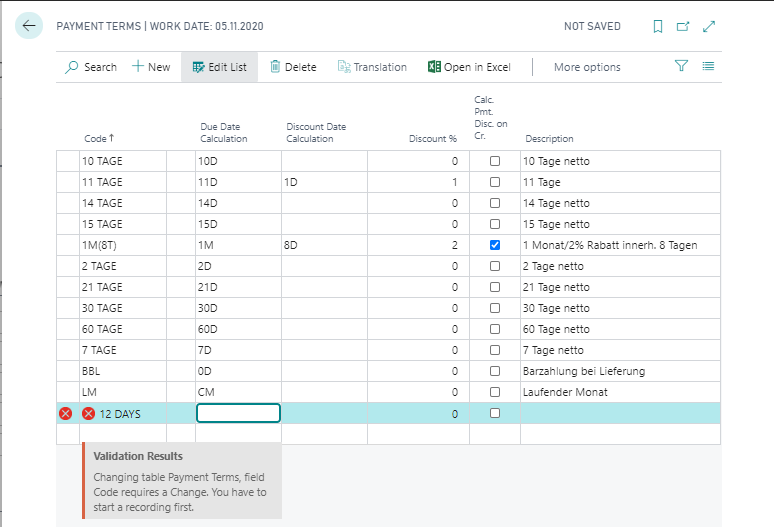This screenshot has height=527, width=774.
Task: Click Due Date Calculation column header
Action: click(224, 133)
